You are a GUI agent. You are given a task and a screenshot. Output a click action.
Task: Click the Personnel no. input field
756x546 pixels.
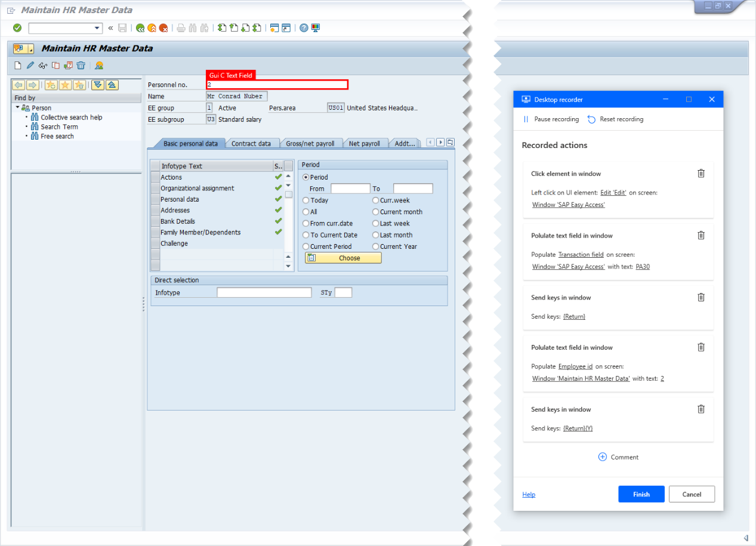coord(277,85)
